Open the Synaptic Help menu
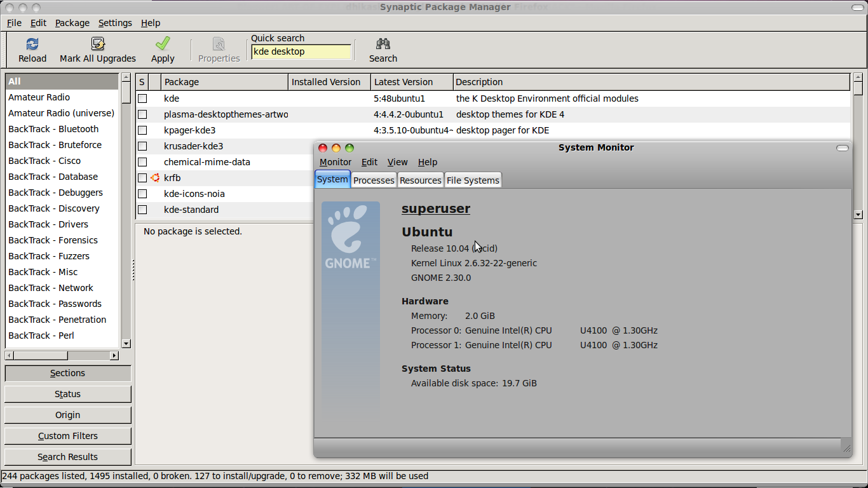The image size is (868, 488). 151,23
